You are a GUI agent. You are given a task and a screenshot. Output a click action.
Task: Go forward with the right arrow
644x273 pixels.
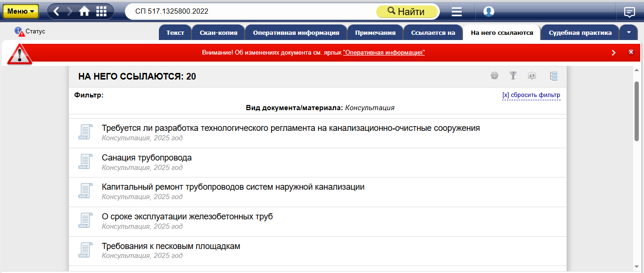tap(70, 11)
